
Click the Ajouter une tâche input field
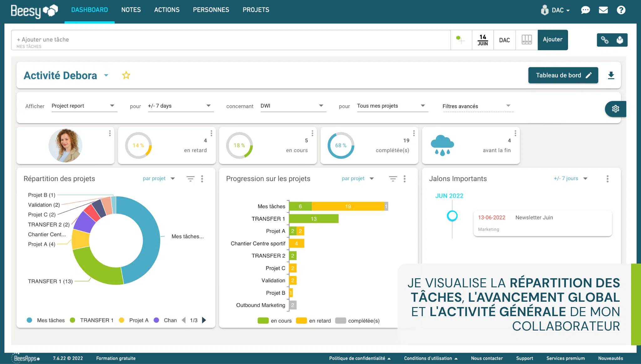(231, 40)
